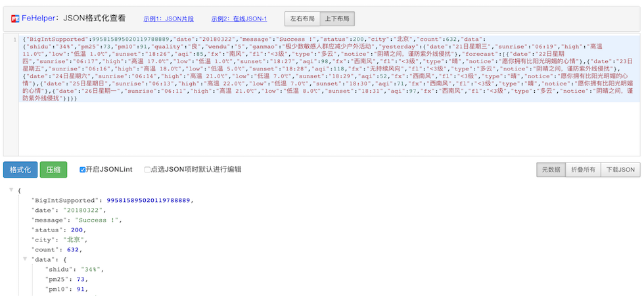Screen dimensions: 644x296
Task: Open the 示例2: 在线JSON-1 example link
Action: pyautogui.click(x=239, y=19)
